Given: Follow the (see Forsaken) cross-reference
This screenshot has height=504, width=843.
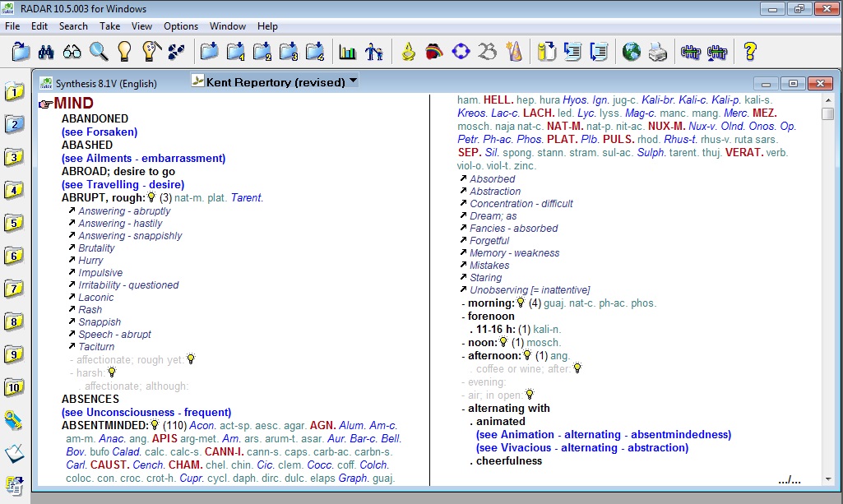Looking at the screenshot, I should pos(100,132).
